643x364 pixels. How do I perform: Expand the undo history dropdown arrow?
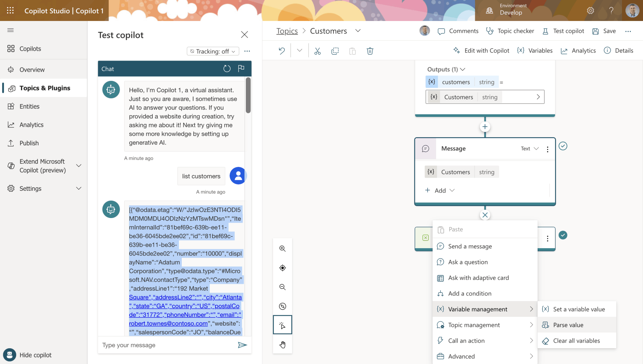299,51
